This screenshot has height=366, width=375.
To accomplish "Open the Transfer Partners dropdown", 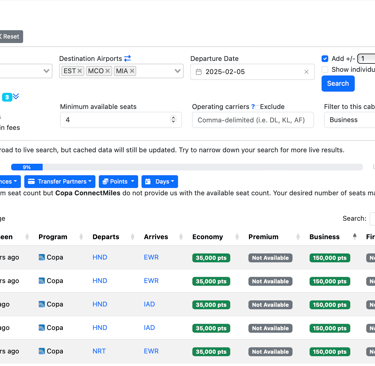I will [x=60, y=182].
